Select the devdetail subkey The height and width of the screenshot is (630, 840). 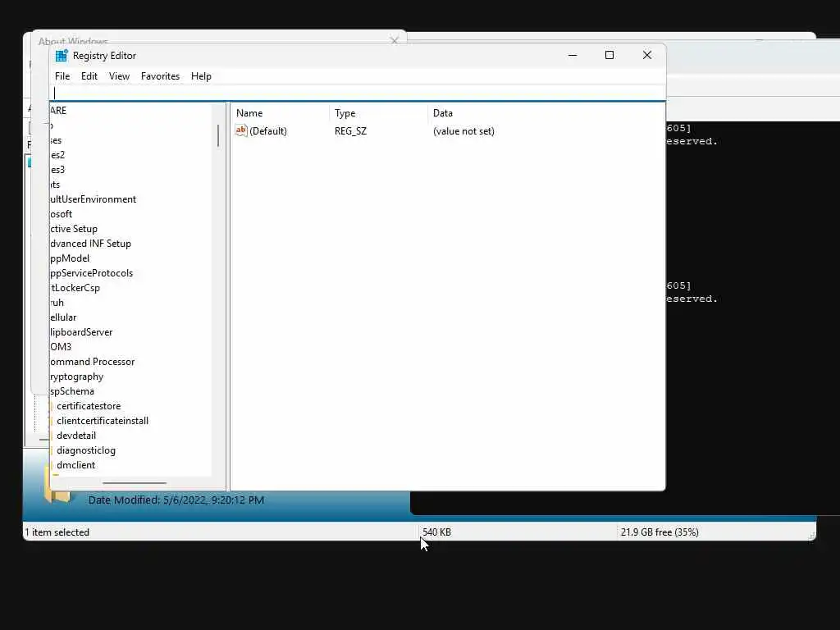click(76, 436)
